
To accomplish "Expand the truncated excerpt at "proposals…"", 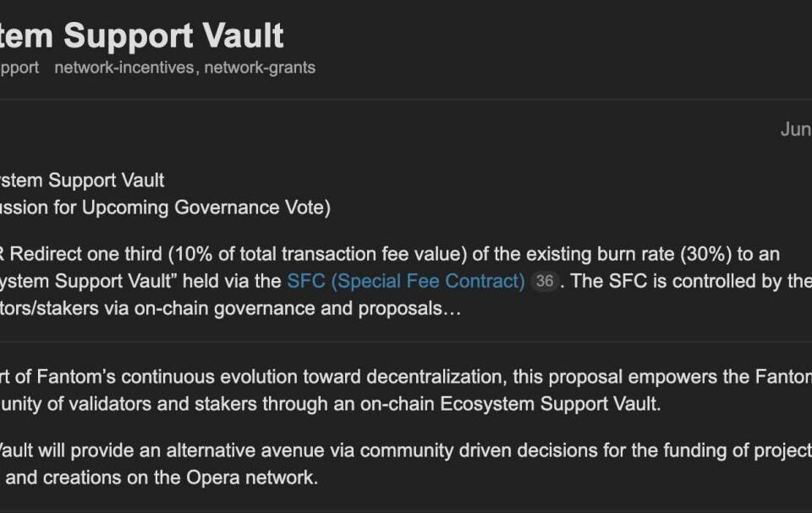I will (x=409, y=309).
